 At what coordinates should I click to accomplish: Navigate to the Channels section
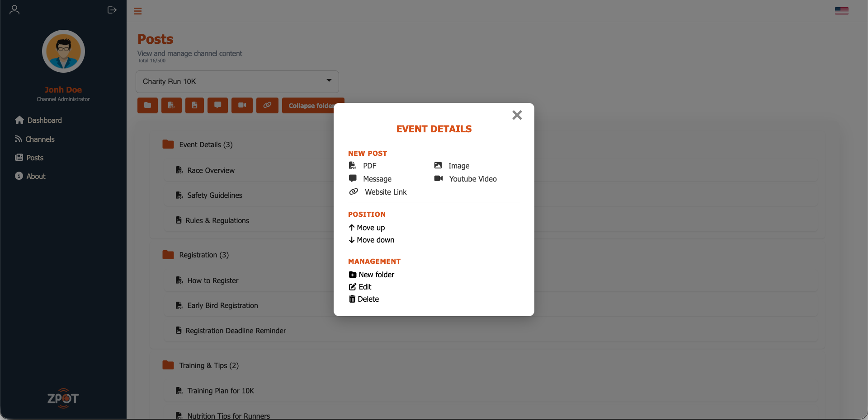40,139
